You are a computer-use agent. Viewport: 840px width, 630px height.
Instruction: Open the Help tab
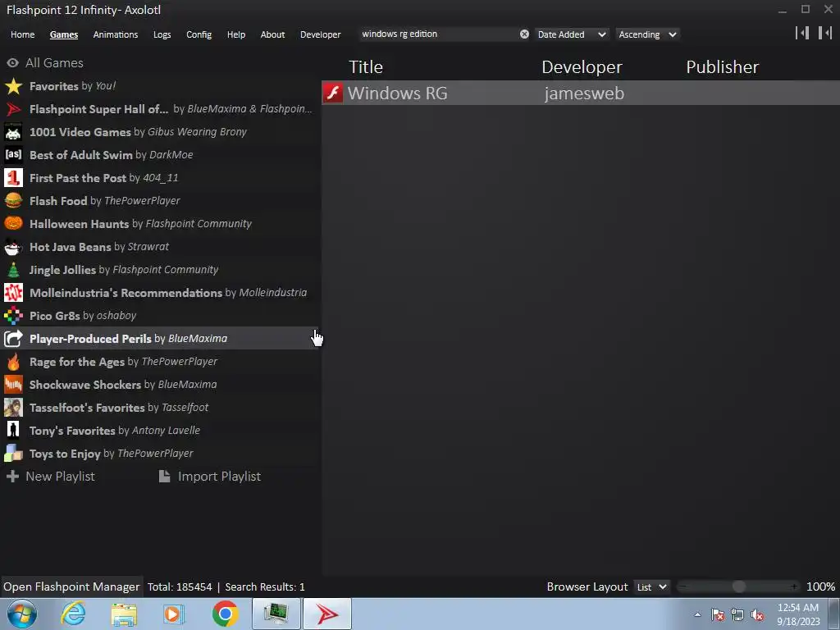coord(235,34)
